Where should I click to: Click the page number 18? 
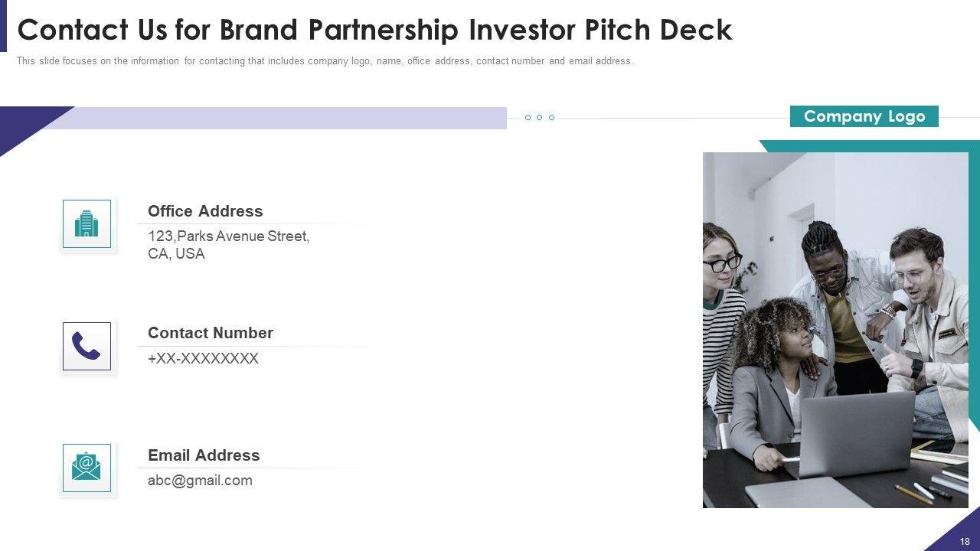965,542
